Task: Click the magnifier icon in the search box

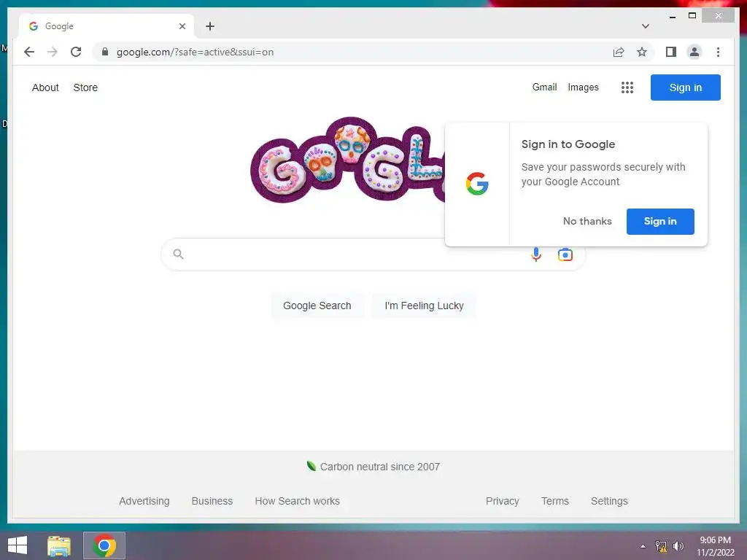Action: coord(178,254)
